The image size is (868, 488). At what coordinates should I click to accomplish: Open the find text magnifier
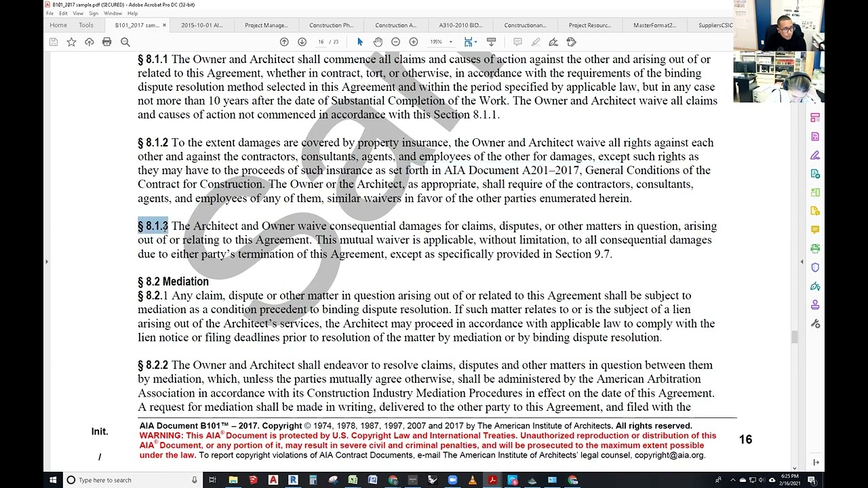pyautogui.click(x=125, y=42)
